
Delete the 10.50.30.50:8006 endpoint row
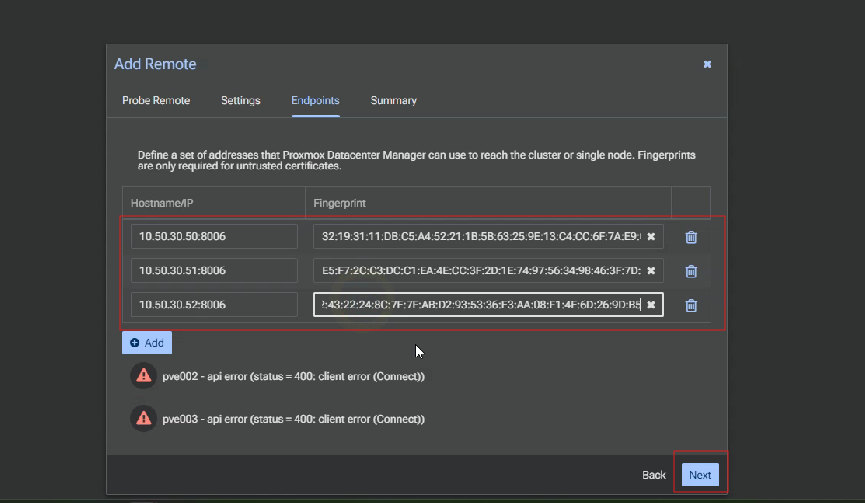point(690,237)
